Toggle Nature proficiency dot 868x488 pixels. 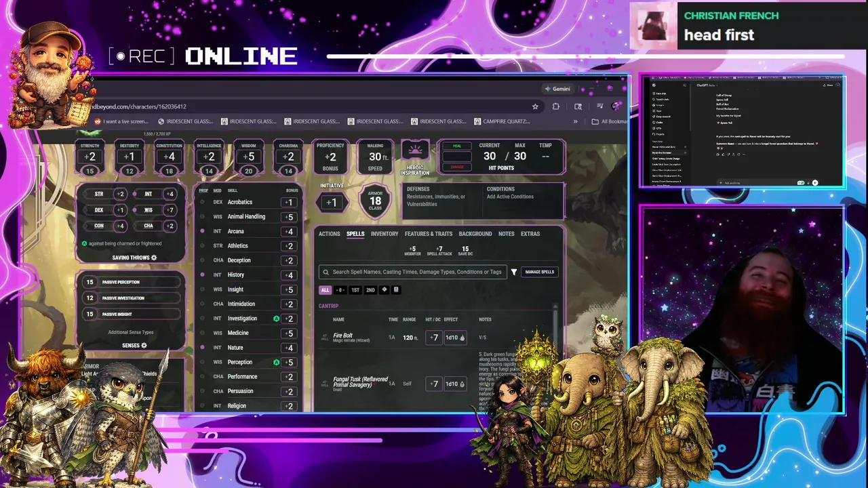202,348
